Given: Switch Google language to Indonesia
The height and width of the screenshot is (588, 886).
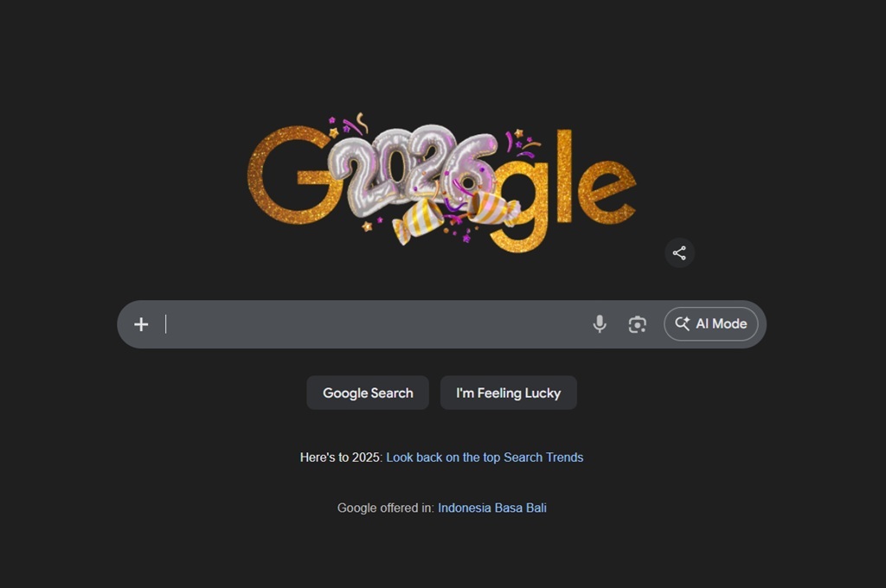Looking at the screenshot, I should point(465,508).
